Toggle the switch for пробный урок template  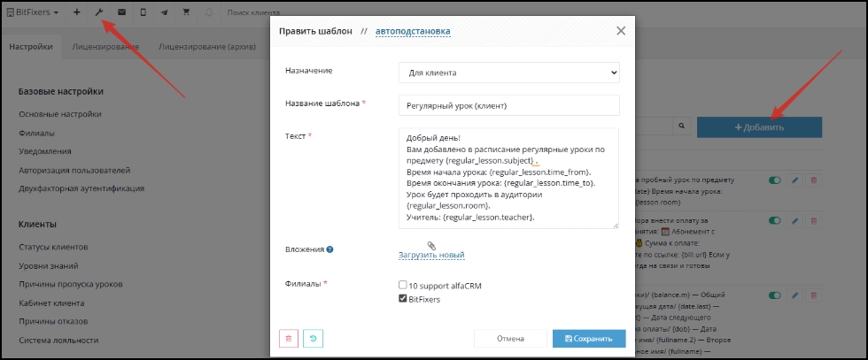click(x=774, y=180)
